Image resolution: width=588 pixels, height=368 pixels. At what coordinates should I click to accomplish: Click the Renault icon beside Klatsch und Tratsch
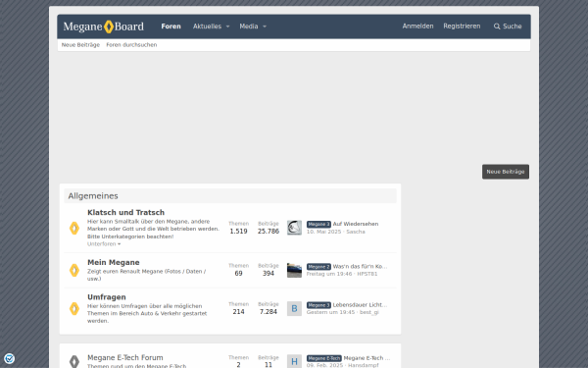[74, 228]
